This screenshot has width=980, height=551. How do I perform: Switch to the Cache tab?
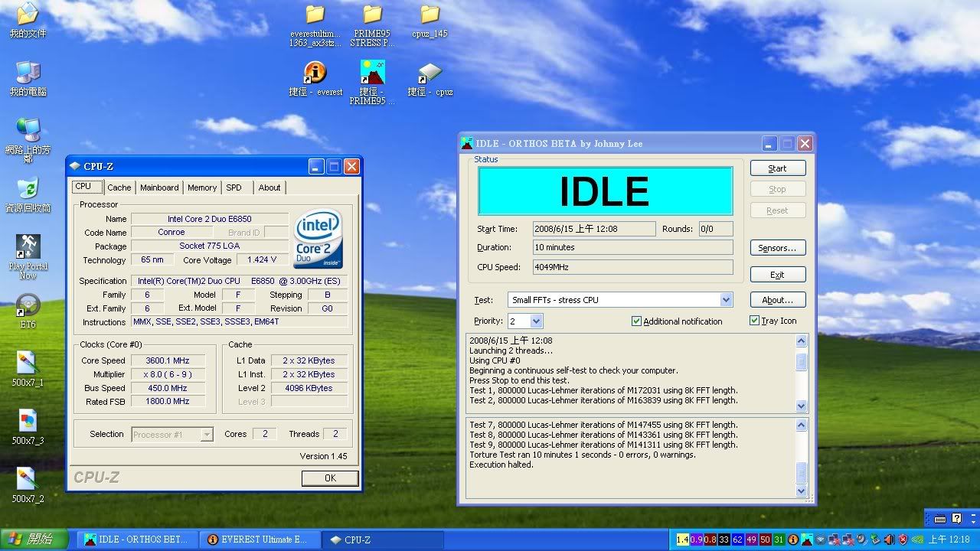pos(119,187)
